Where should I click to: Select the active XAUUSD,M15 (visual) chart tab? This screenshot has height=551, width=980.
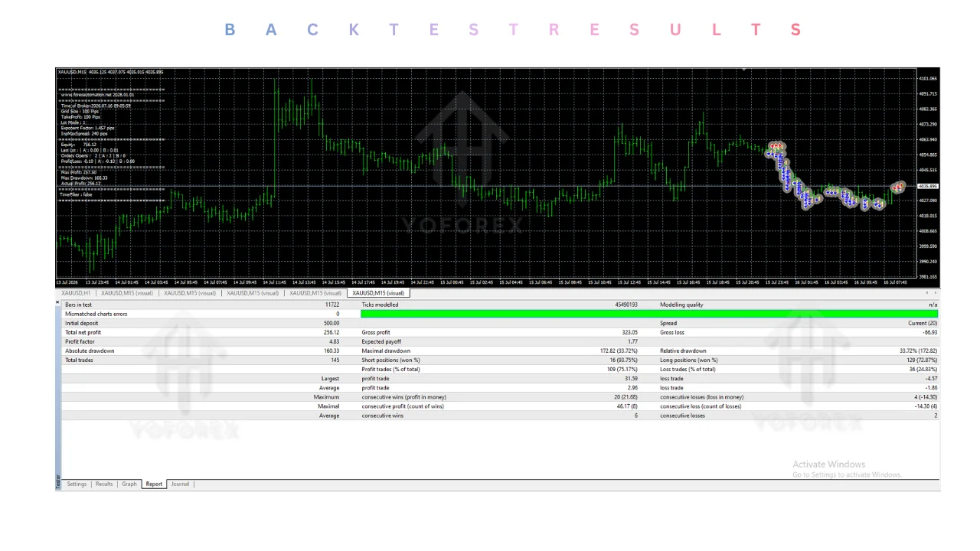378,293
